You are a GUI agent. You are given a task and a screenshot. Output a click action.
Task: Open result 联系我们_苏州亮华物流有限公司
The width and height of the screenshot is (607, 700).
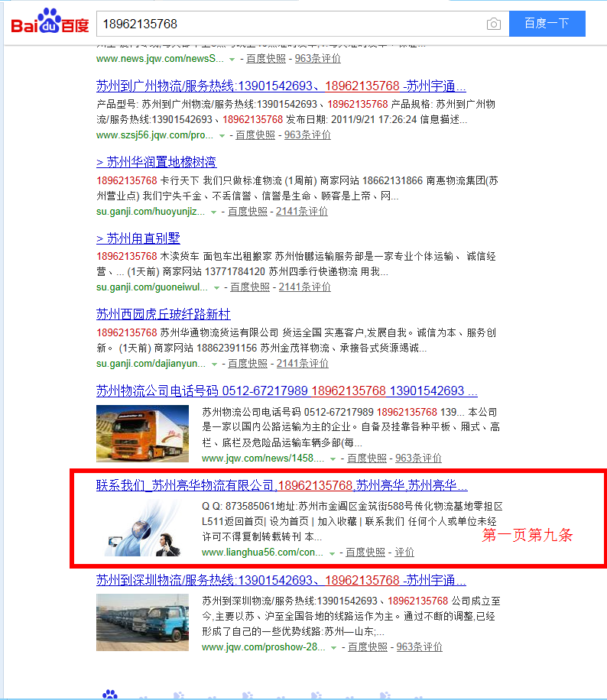pyautogui.click(x=282, y=484)
